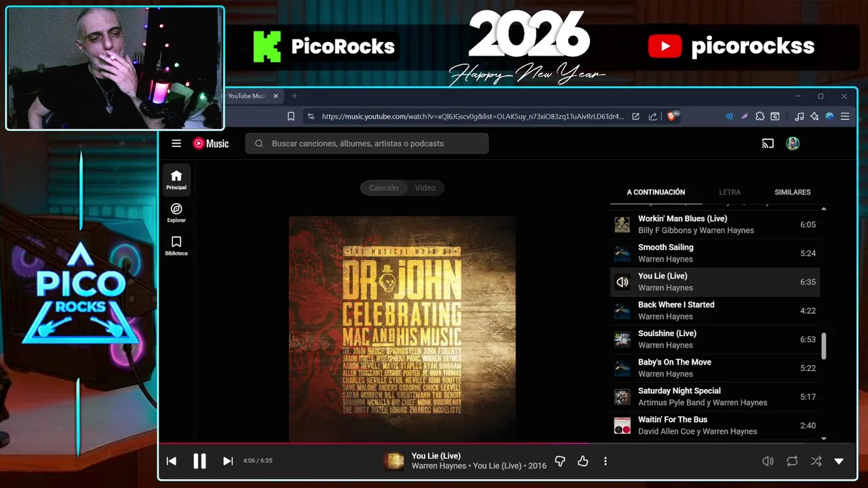
Task: Open the Leo AI sparkle icon
Action: pyautogui.click(x=814, y=117)
